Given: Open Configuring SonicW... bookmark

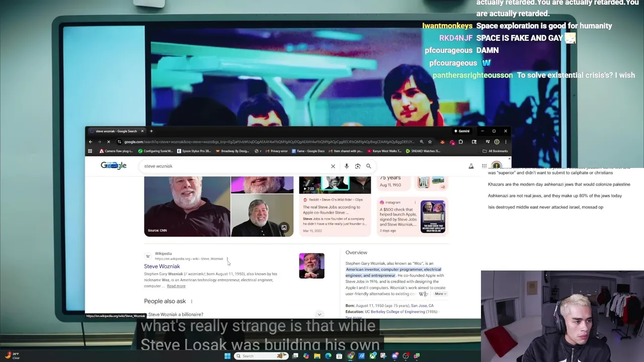Looking at the screenshot, I should pyautogui.click(x=155, y=151).
